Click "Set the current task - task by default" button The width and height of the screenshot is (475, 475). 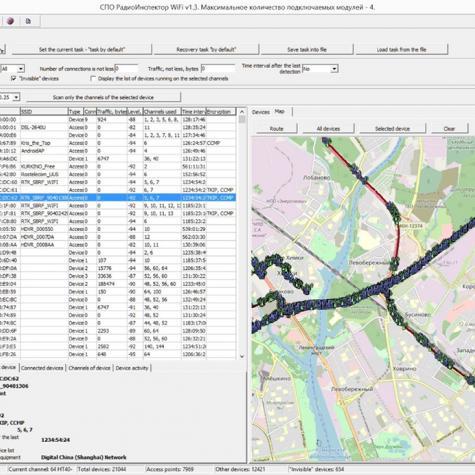82,49
